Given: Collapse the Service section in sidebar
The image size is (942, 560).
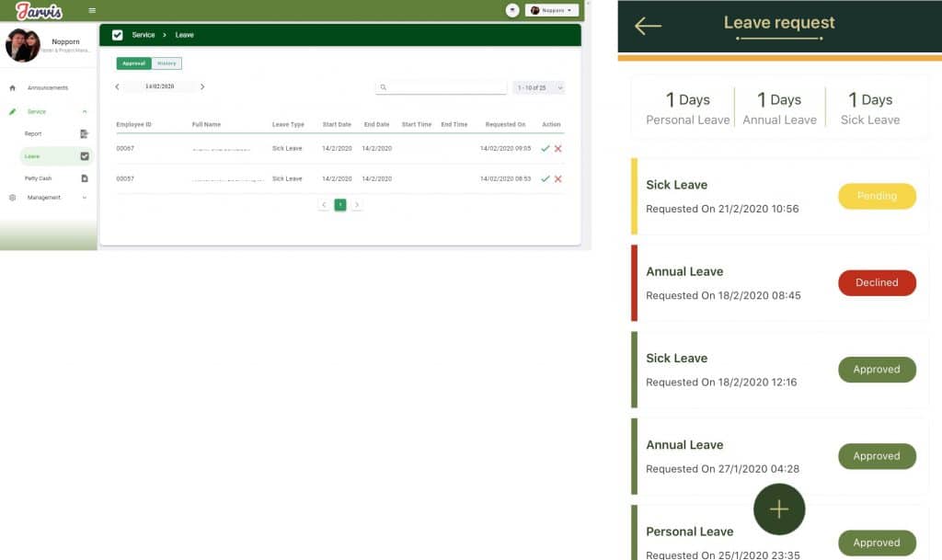Looking at the screenshot, I should coord(85,111).
